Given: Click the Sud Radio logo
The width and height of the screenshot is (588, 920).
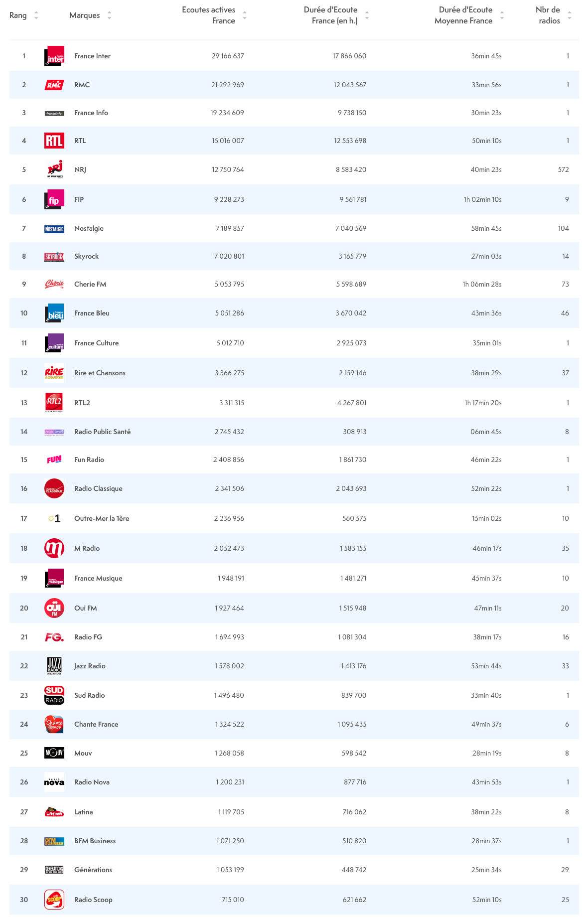Looking at the screenshot, I should point(54,695).
